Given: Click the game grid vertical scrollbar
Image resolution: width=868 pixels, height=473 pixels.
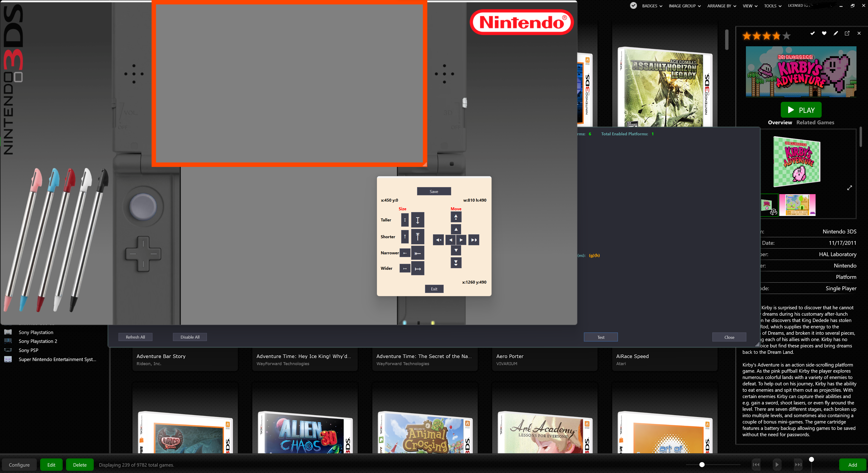Looking at the screenshot, I should click(727, 40).
